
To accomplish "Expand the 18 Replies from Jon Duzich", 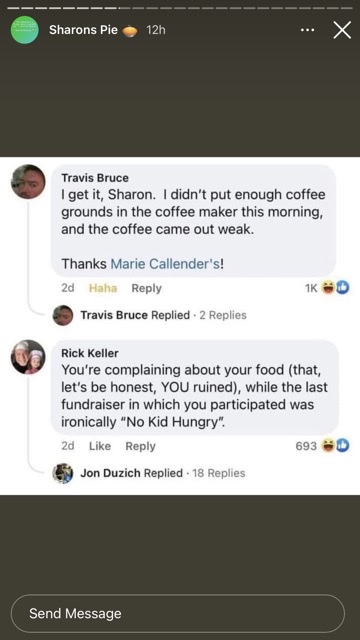I will point(218,473).
